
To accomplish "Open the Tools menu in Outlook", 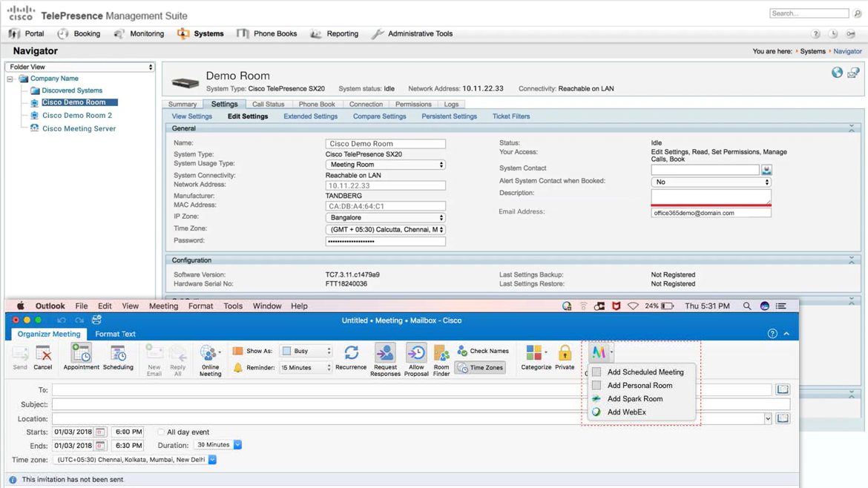I will pos(233,306).
